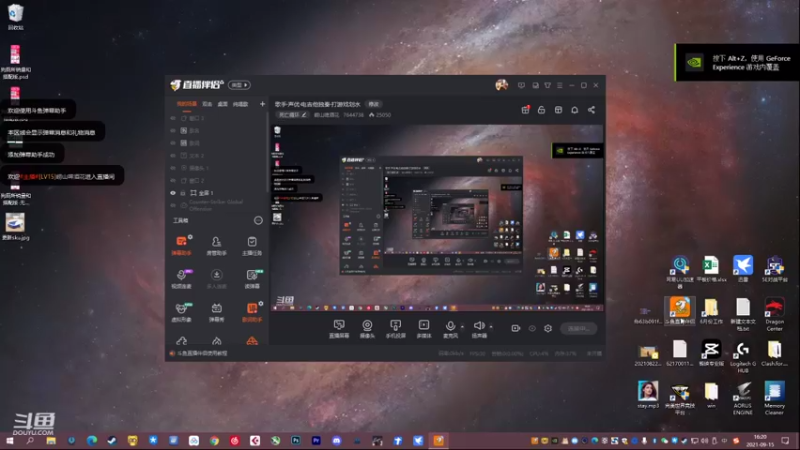Hide the 全屏 1 source
Viewport: 800px width, 450px height.
pyautogui.click(x=173, y=193)
